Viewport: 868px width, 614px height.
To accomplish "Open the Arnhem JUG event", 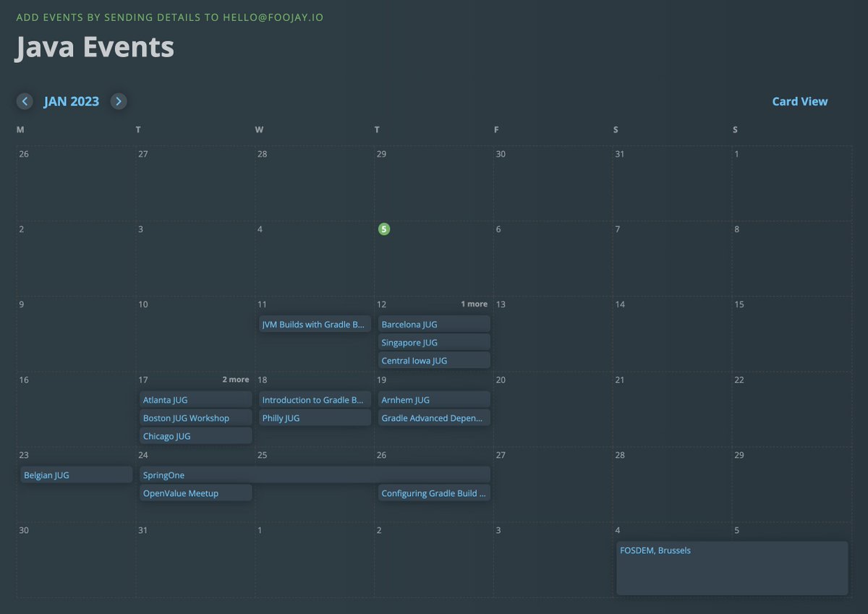I will click(x=434, y=399).
